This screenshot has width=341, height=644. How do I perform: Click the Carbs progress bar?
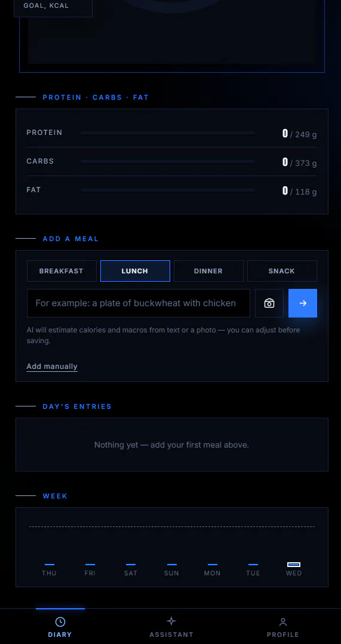pyautogui.click(x=168, y=162)
